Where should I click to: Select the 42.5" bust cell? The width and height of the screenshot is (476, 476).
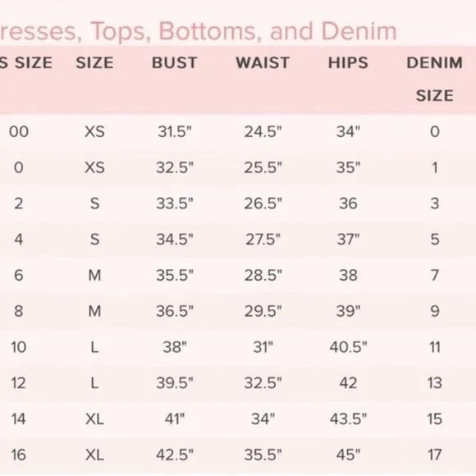(x=175, y=455)
